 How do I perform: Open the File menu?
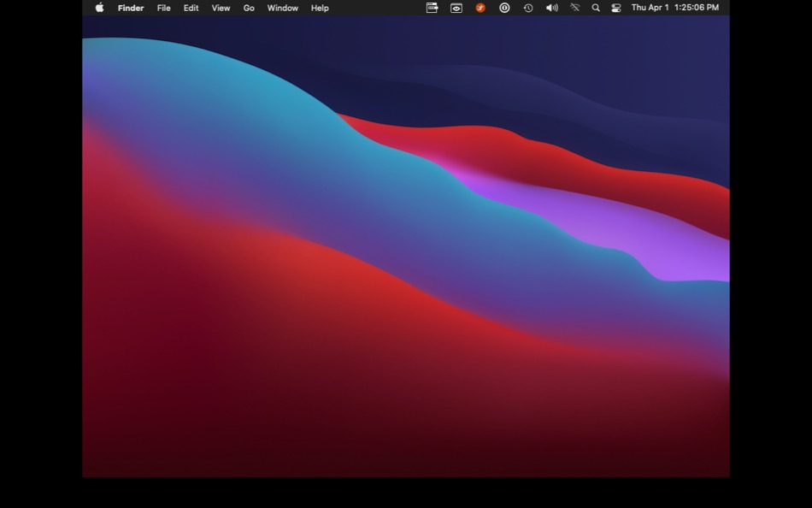[163, 8]
